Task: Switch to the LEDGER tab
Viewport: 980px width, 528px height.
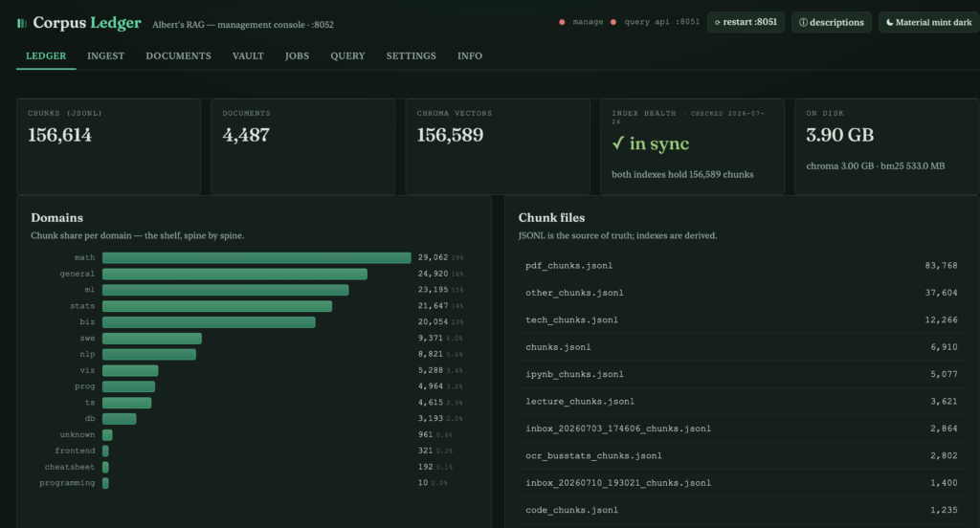Action: click(x=46, y=56)
